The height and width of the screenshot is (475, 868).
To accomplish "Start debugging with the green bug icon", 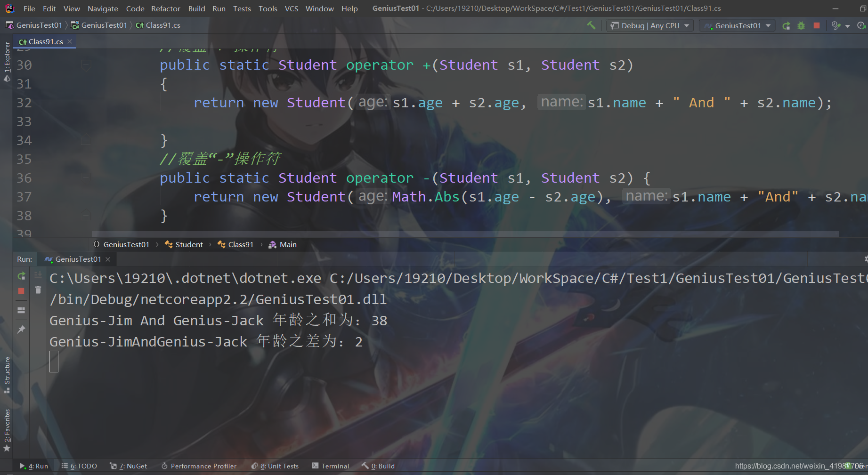I will pyautogui.click(x=801, y=26).
